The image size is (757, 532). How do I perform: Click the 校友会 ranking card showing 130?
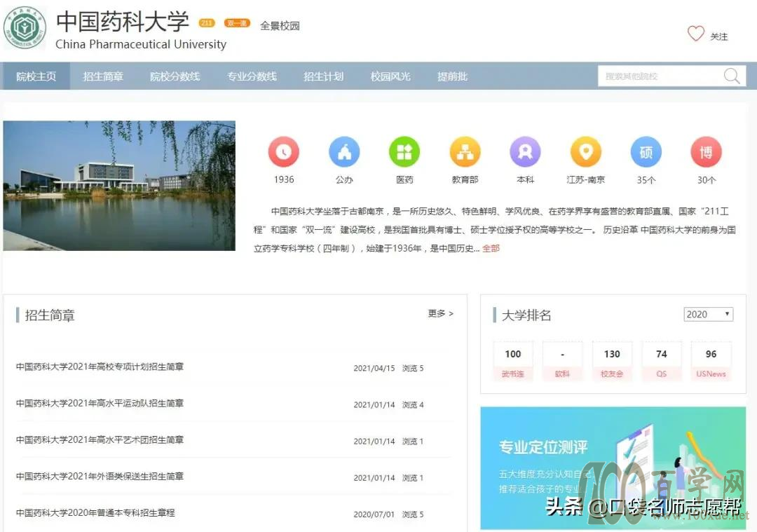pos(612,362)
